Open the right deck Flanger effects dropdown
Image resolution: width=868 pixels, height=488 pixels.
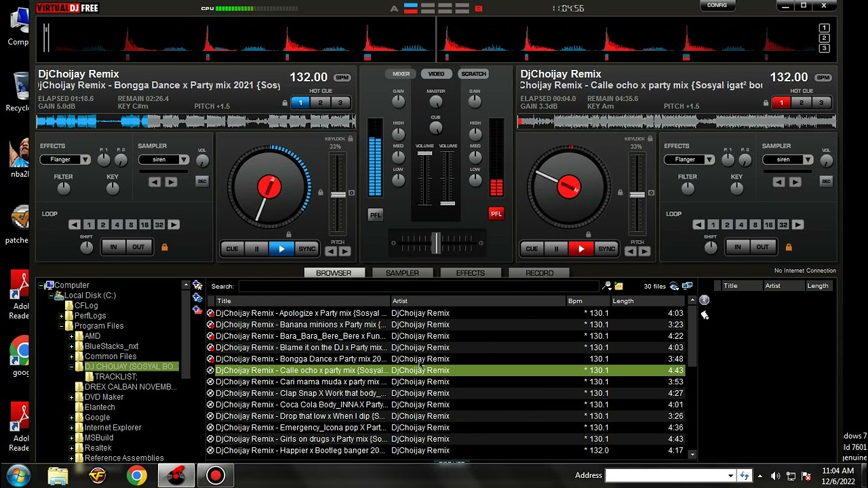pyautogui.click(x=690, y=159)
